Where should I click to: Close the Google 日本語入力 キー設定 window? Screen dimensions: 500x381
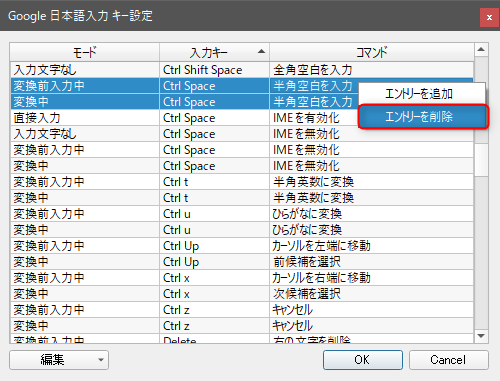click(489, 17)
